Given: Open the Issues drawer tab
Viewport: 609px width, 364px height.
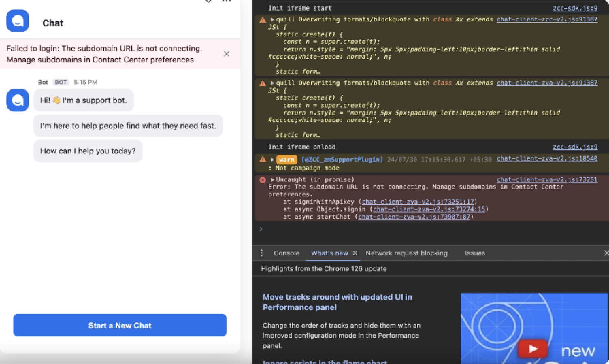Looking at the screenshot, I should 475,253.
